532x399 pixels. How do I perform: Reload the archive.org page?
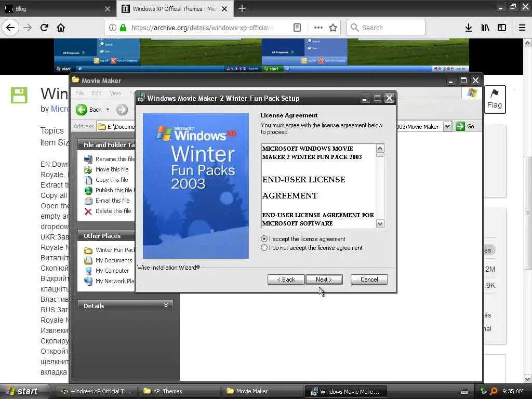(44, 28)
